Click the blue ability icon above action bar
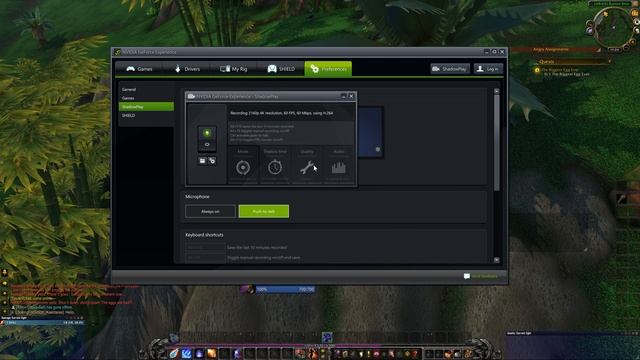 [327, 337]
